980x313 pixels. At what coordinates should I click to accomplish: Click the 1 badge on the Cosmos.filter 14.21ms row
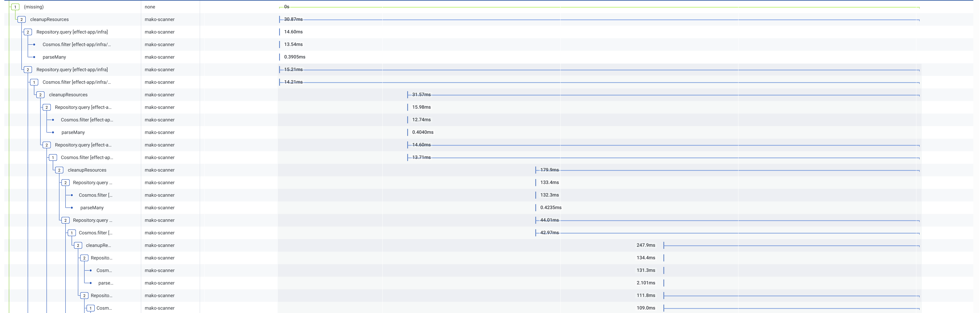coord(34,82)
